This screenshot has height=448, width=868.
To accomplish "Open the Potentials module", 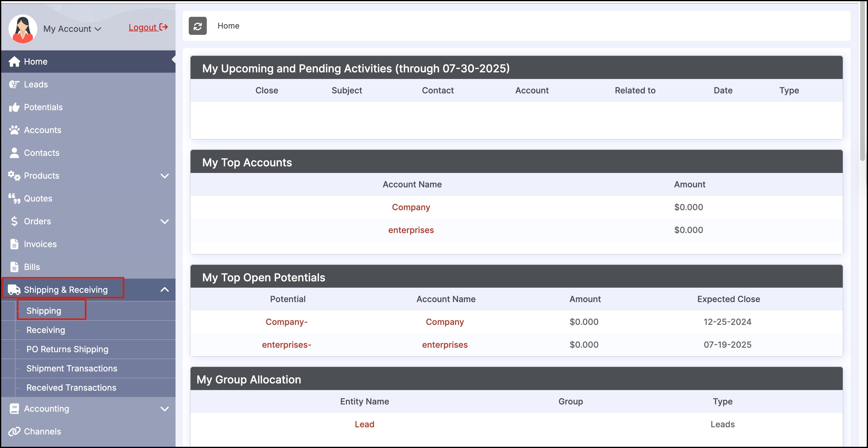I will click(88, 107).
